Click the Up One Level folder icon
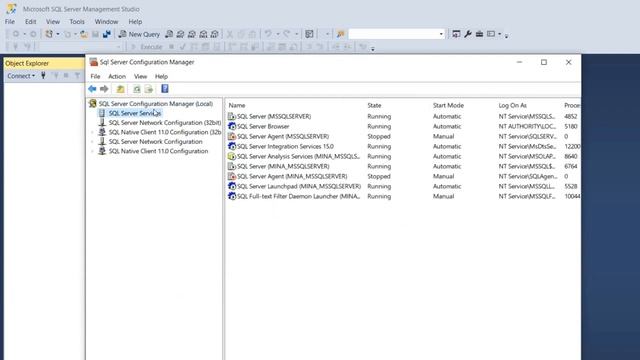 [120, 89]
